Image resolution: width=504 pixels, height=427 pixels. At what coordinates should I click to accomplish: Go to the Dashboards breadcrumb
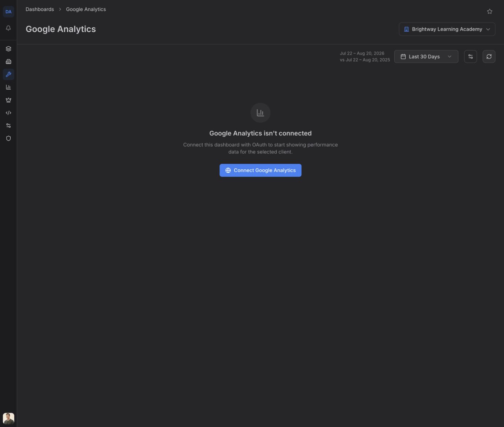coord(40,9)
